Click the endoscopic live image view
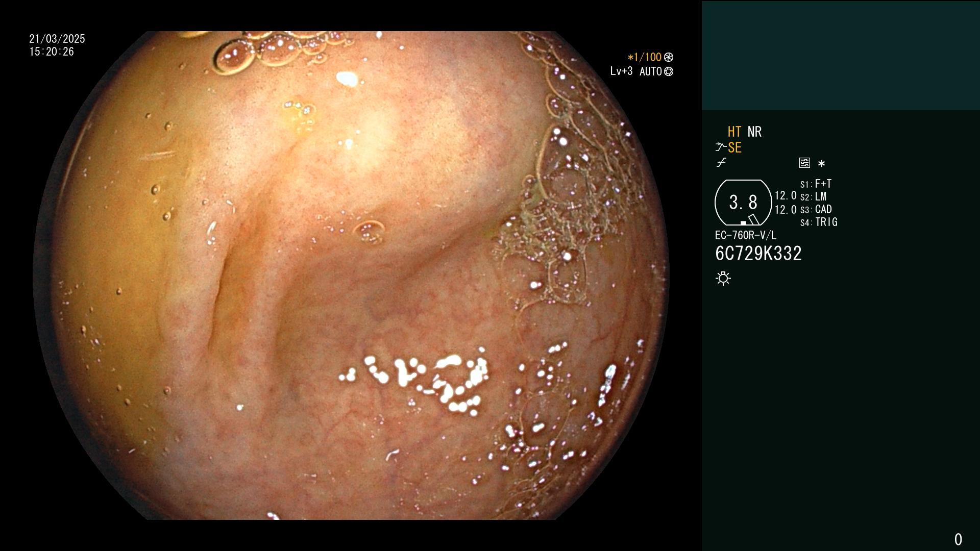Screen dimensions: 980x551 [x=351, y=275]
